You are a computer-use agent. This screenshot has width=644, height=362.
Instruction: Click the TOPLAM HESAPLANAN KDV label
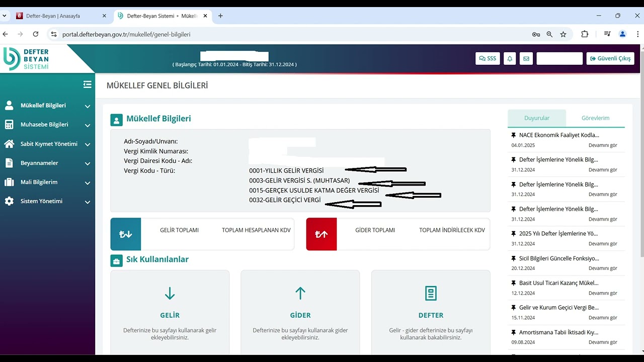pyautogui.click(x=256, y=230)
